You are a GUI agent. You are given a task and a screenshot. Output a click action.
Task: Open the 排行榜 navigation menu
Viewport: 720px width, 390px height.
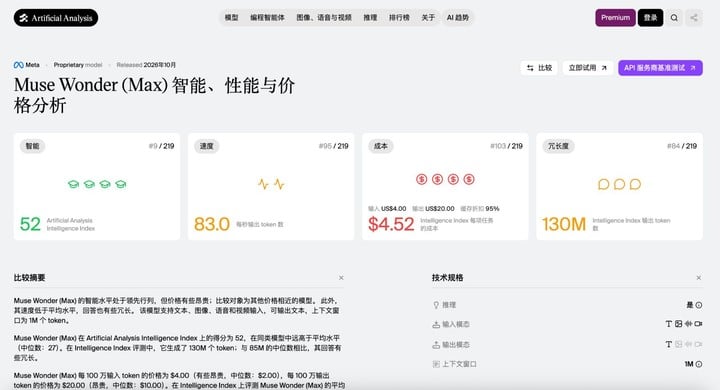[x=399, y=17]
